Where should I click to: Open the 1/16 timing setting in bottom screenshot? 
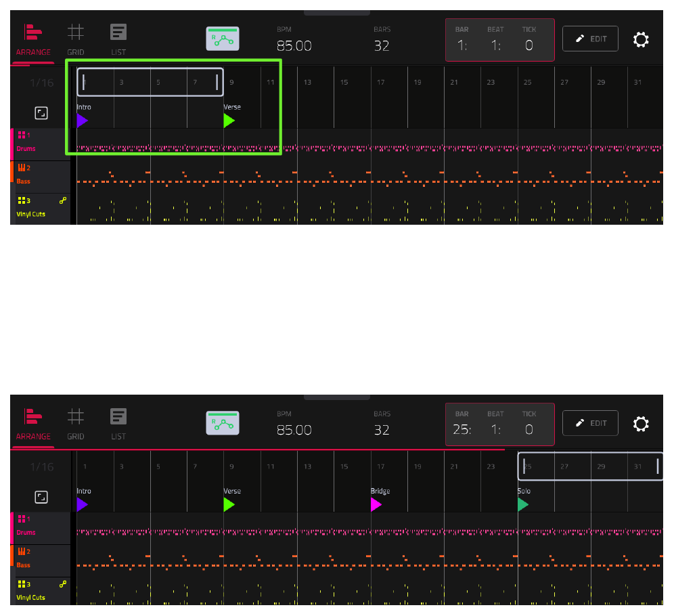[x=42, y=467]
